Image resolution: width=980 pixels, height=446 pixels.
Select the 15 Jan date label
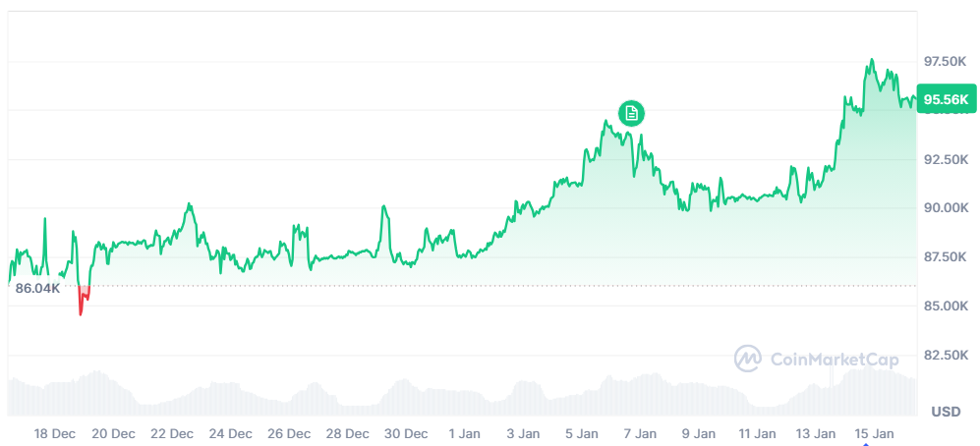(x=875, y=433)
